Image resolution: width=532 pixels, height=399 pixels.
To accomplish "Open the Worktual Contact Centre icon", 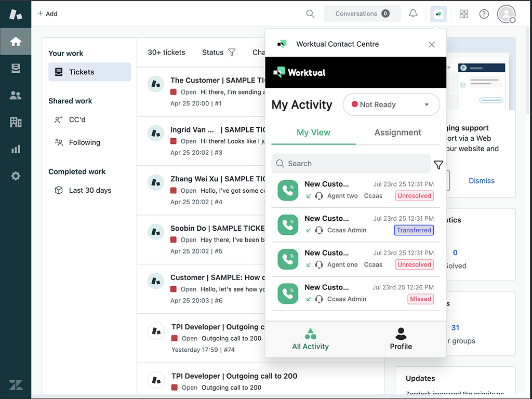I will point(438,14).
